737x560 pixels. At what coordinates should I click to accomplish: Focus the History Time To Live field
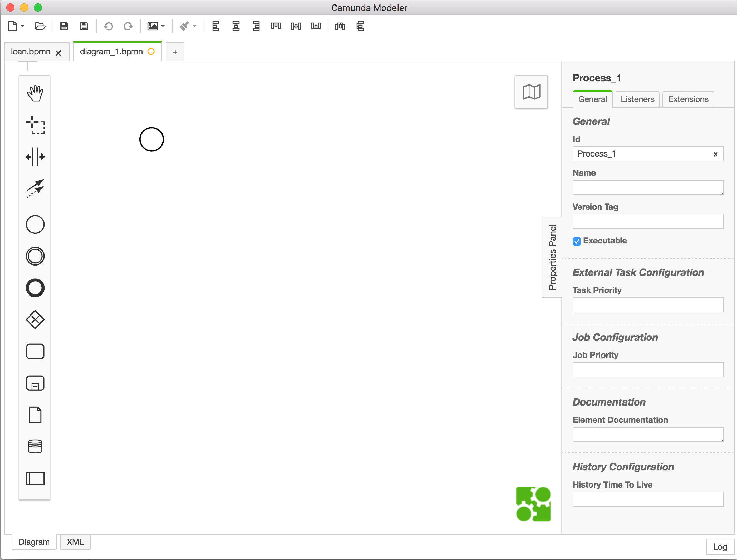(x=648, y=499)
